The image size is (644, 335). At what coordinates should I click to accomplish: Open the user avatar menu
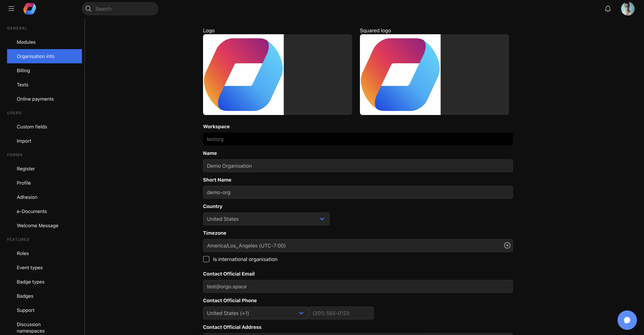coord(628,9)
